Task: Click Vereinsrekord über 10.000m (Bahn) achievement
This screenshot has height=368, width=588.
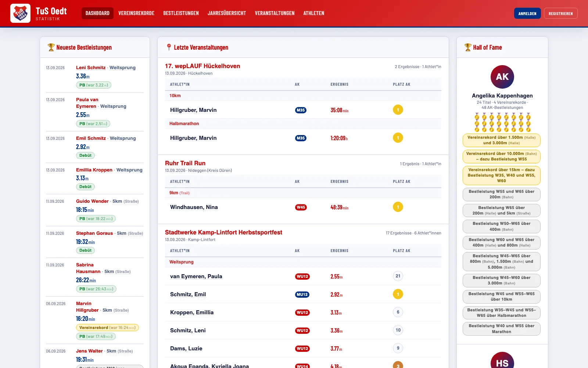Action: click(502, 156)
